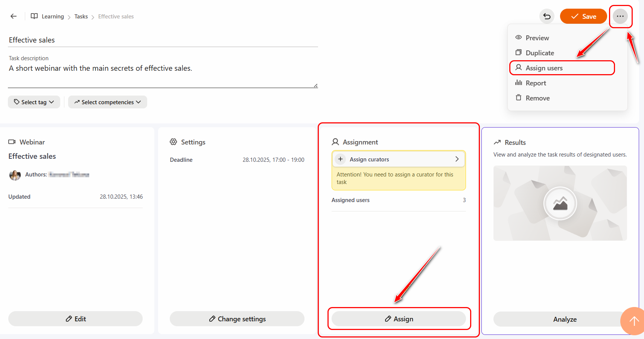Viewport: 644px width, 339px height.
Task: Open the Select tag dropdown
Action: (34, 102)
